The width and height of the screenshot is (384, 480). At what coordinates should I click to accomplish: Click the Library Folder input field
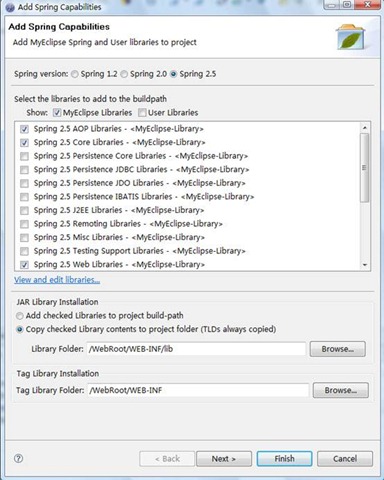196,349
